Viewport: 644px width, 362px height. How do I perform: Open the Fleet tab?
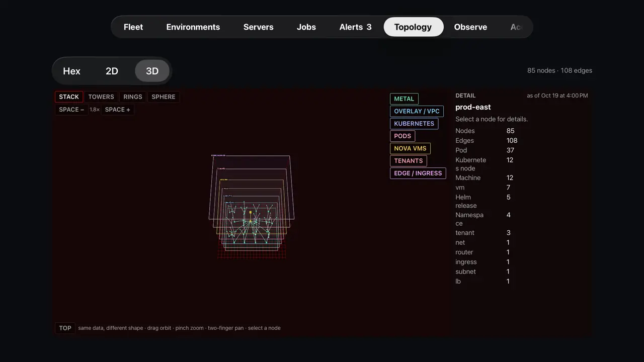133,27
